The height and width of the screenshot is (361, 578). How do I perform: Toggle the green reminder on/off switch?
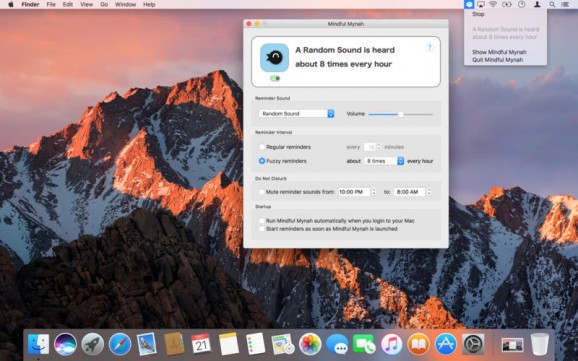275,78
